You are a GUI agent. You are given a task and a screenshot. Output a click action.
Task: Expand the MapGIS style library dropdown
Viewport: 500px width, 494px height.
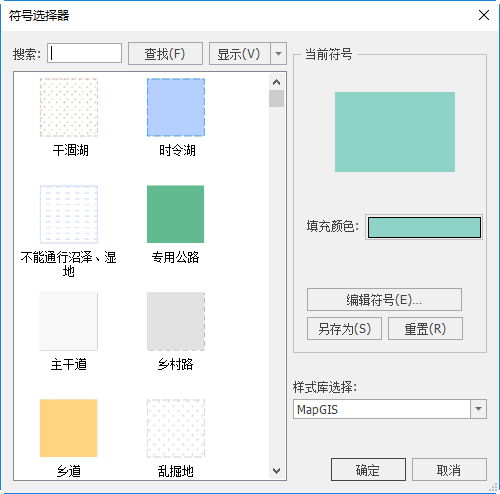point(479,409)
